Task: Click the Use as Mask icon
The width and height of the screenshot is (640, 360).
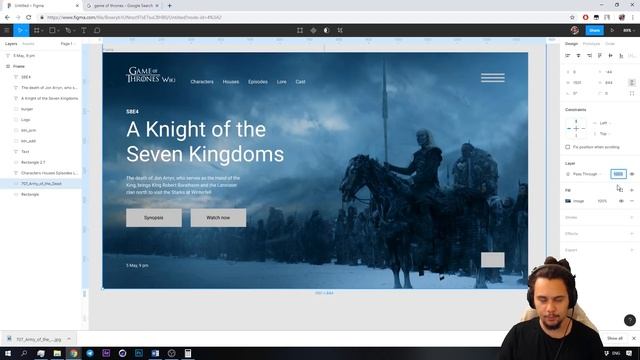Action: (327, 30)
